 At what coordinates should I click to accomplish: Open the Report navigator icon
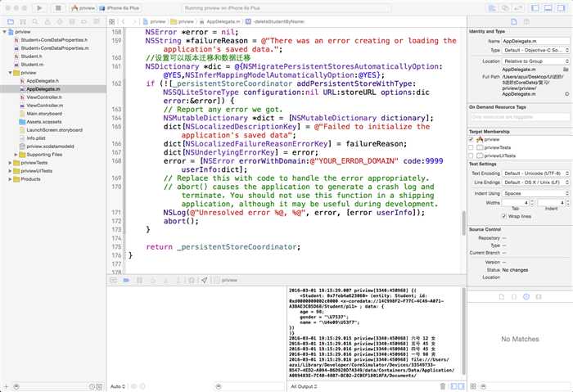click(x=97, y=22)
